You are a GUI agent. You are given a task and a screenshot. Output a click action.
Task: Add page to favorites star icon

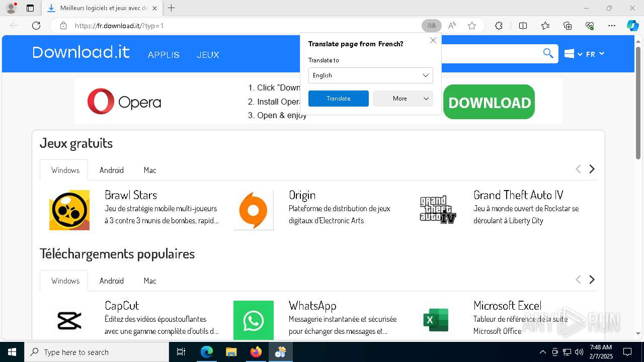472,26
